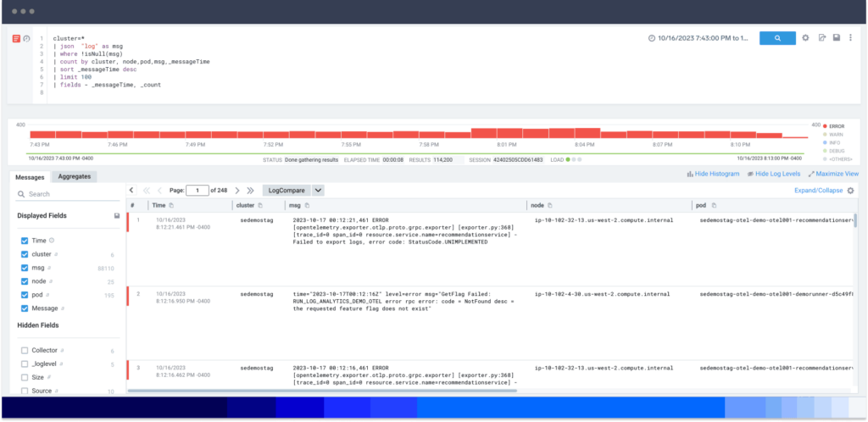868x422 pixels.
Task: Click the magnifier icon in field search
Action: tap(21, 194)
